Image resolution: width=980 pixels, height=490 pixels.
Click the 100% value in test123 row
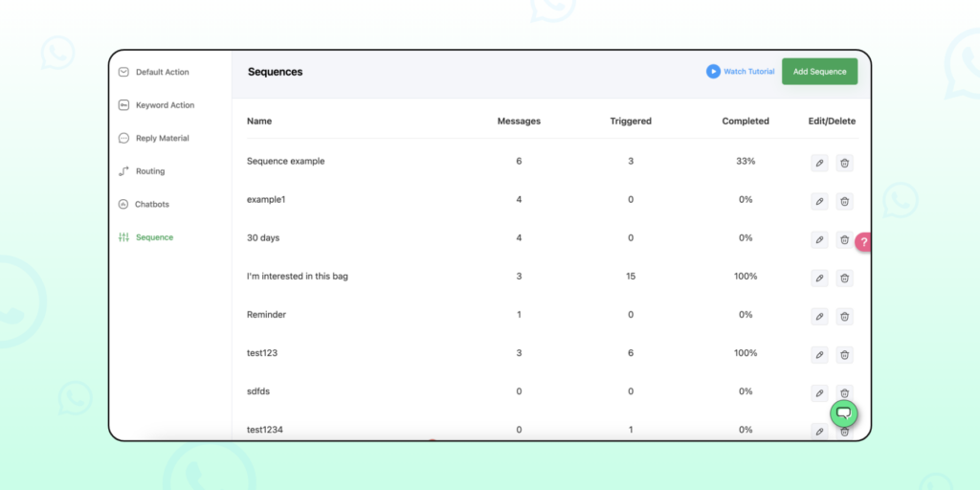tap(746, 353)
